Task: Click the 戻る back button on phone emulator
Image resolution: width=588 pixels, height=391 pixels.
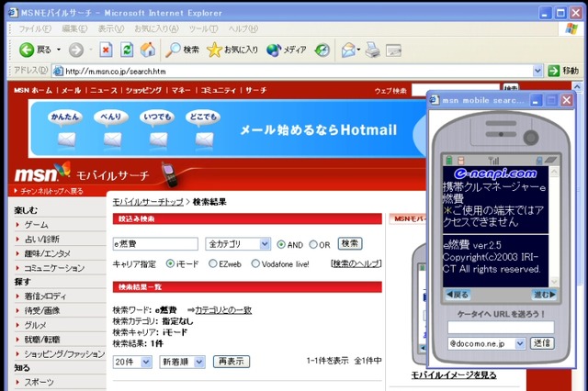Action: (458, 295)
